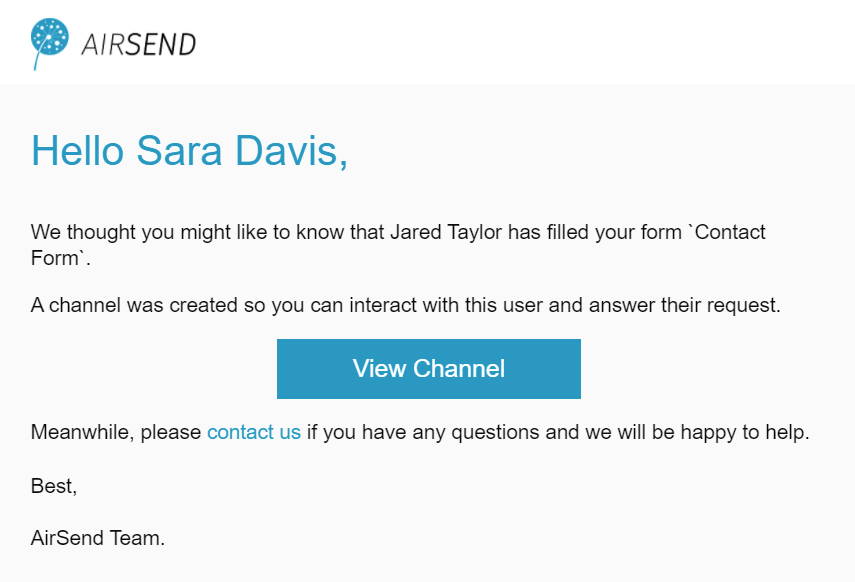Click the AirSend dandelion logo icon

[x=50, y=44]
